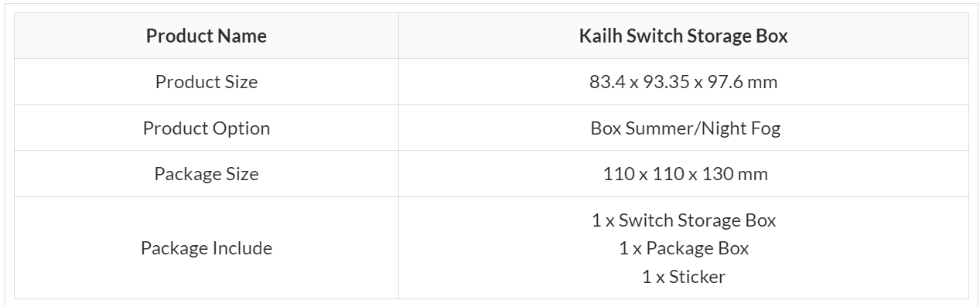Select the Kailh Switch Storage Box header
Viewport: 980px width, 307px height.
coord(684,36)
